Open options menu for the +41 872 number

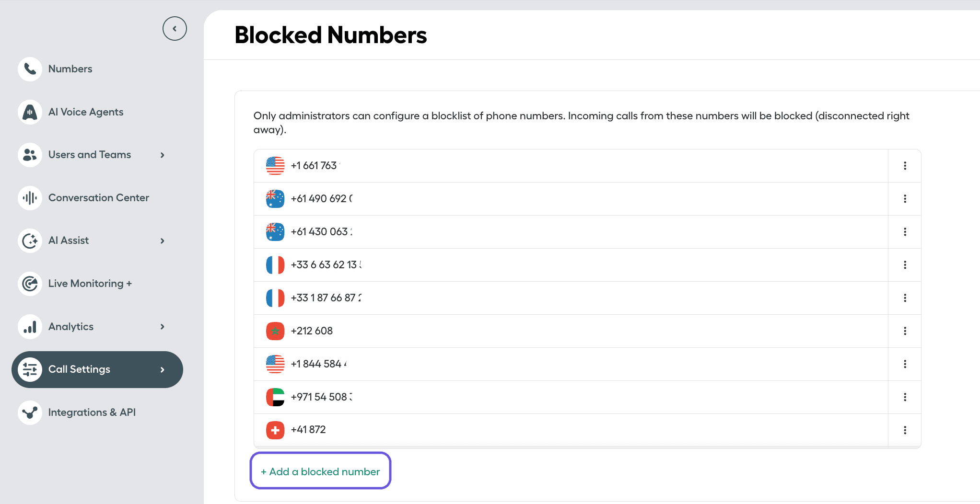[905, 430]
